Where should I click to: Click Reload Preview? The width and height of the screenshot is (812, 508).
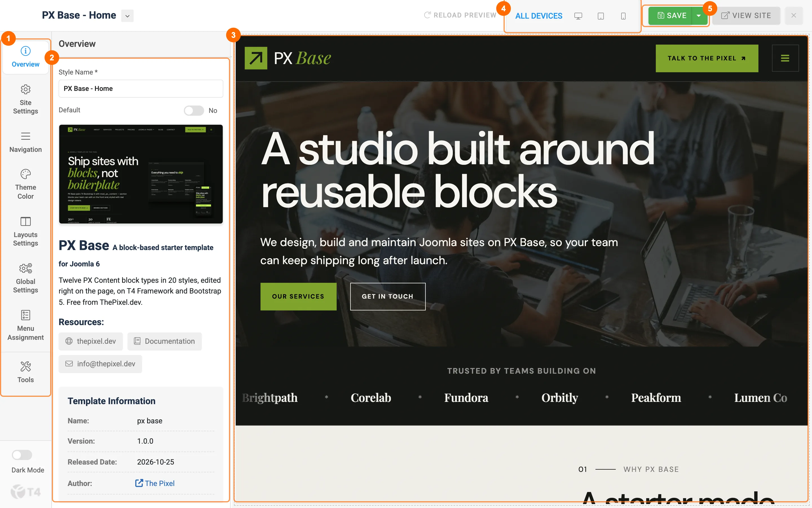460,15
